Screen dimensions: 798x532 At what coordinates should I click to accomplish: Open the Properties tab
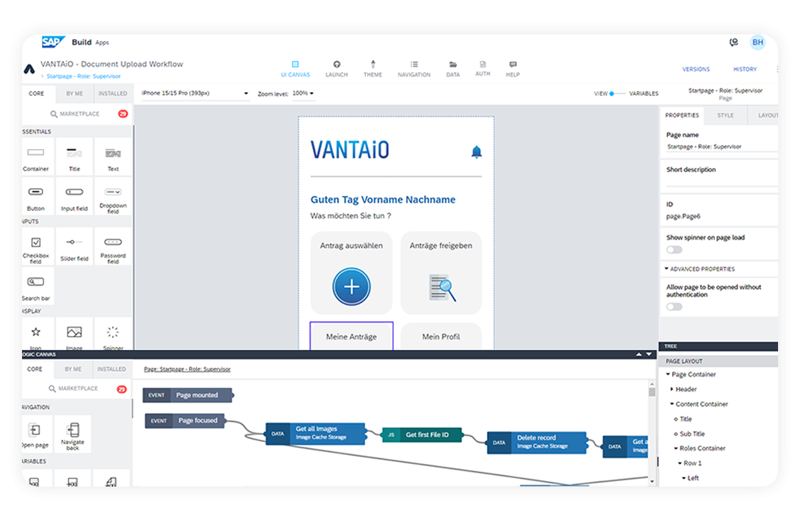[682, 115]
